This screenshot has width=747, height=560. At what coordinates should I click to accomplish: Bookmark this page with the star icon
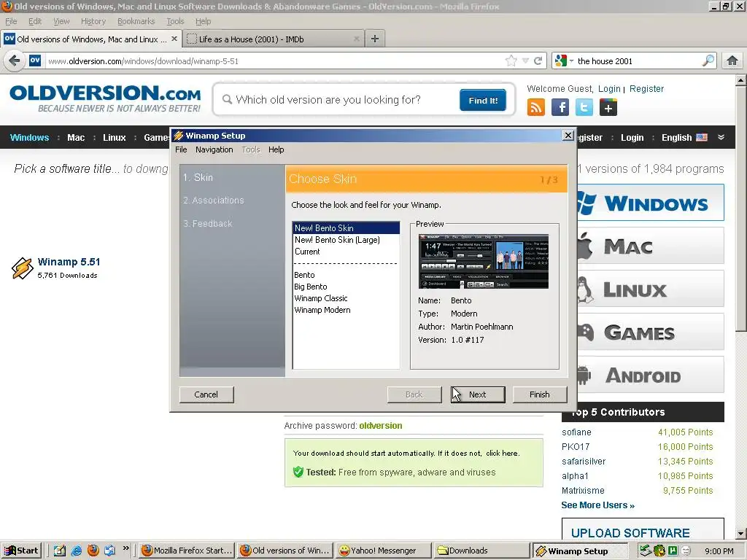click(511, 61)
